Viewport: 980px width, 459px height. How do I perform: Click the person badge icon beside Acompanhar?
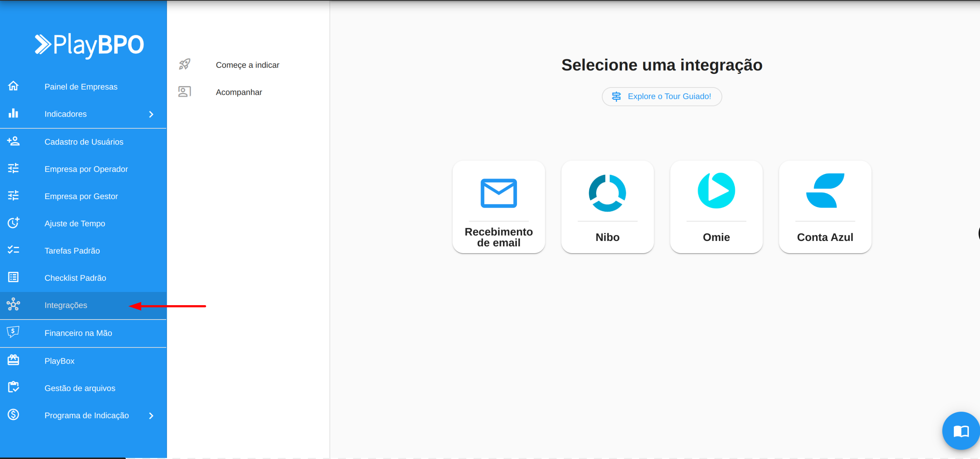coord(185,92)
